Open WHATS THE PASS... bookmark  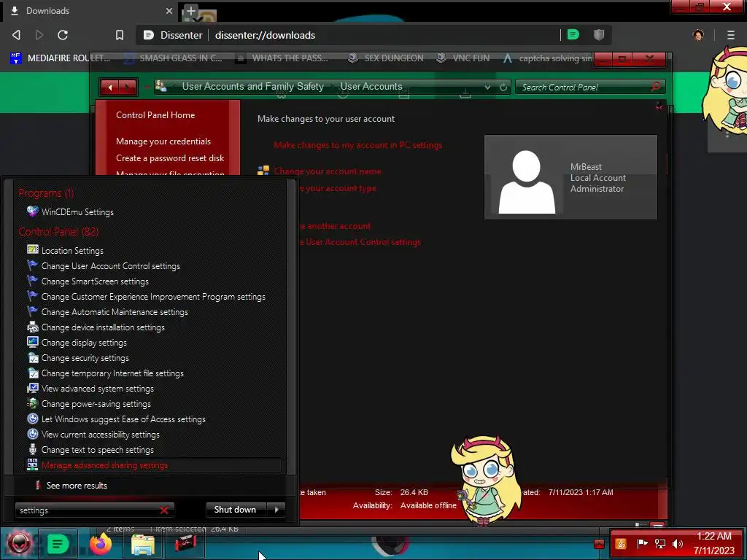point(282,58)
